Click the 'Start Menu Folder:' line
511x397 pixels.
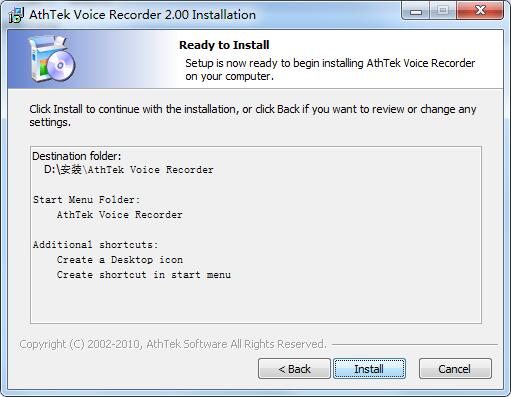(x=87, y=200)
